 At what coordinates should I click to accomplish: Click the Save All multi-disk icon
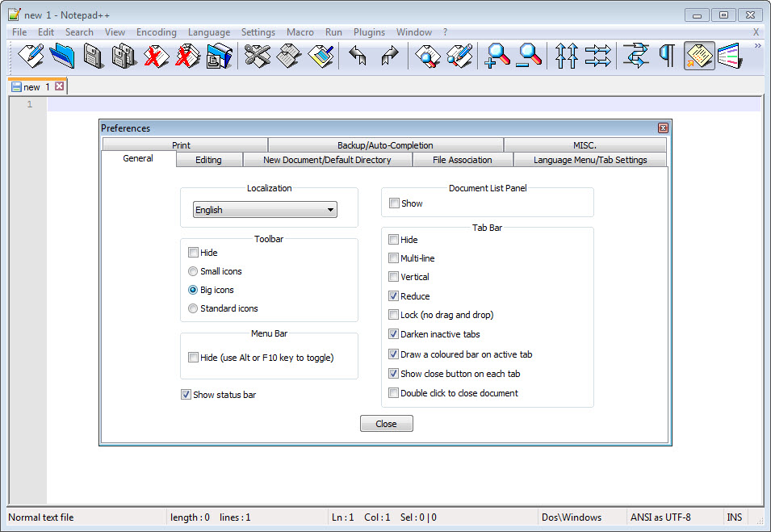click(125, 56)
